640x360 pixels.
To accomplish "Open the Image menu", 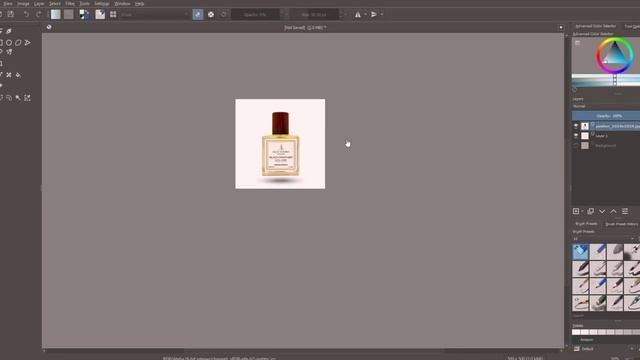I will (x=23, y=4).
